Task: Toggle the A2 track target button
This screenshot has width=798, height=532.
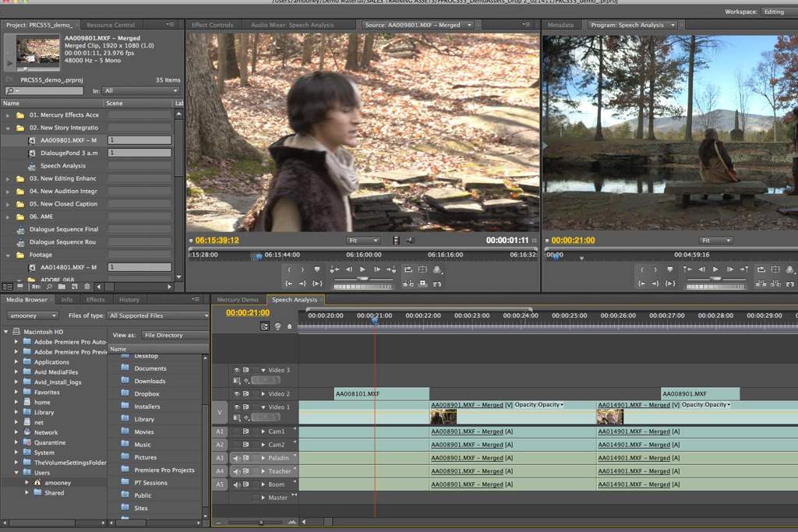Action: (220, 445)
